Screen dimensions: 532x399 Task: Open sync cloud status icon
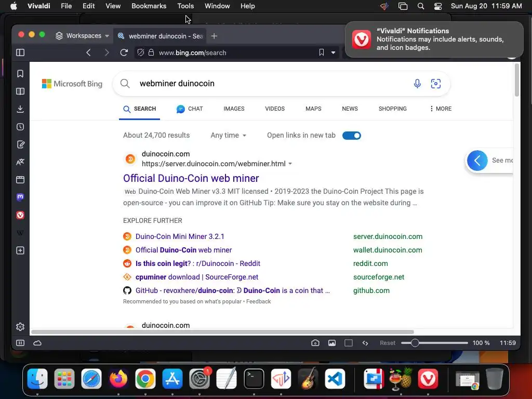[x=37, y=343]
